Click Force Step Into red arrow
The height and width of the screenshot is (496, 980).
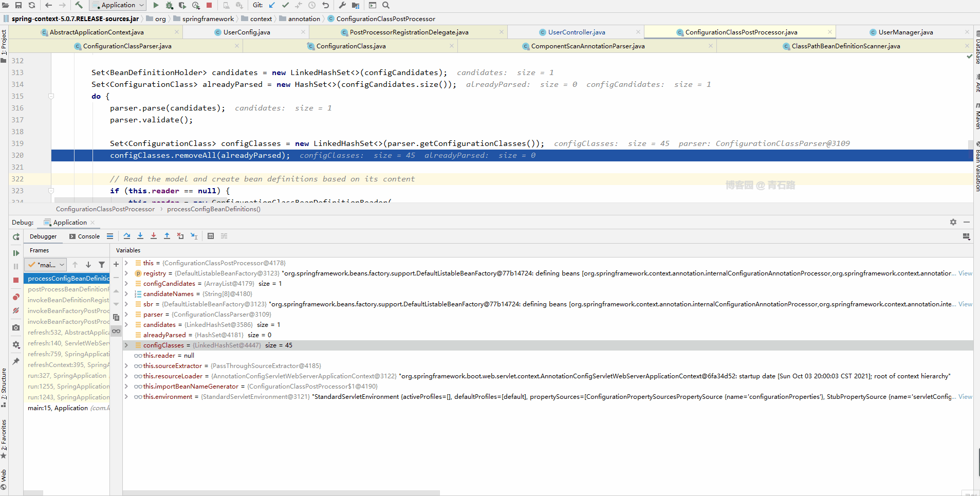click(154, 236)
